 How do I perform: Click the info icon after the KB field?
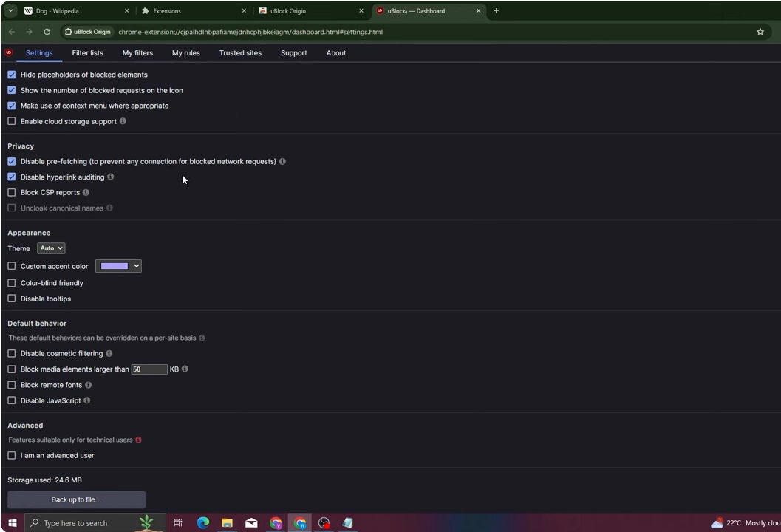pos(185,369)
